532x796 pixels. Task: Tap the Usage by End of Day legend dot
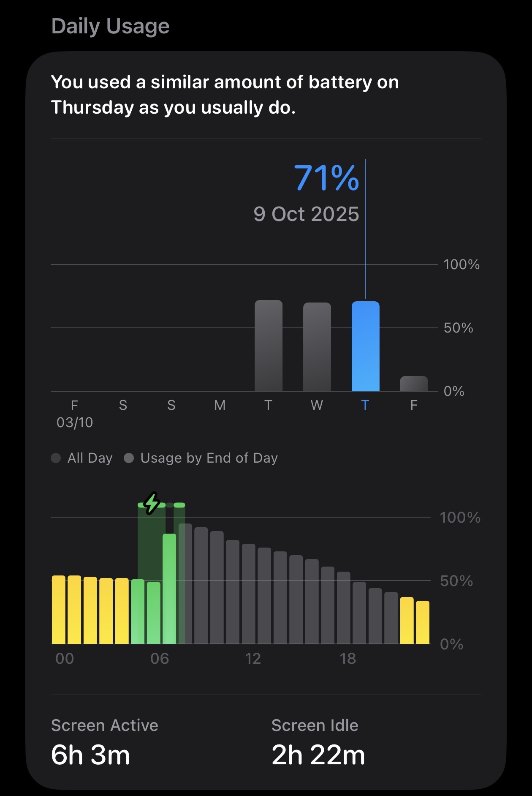(x=129, y=458)
